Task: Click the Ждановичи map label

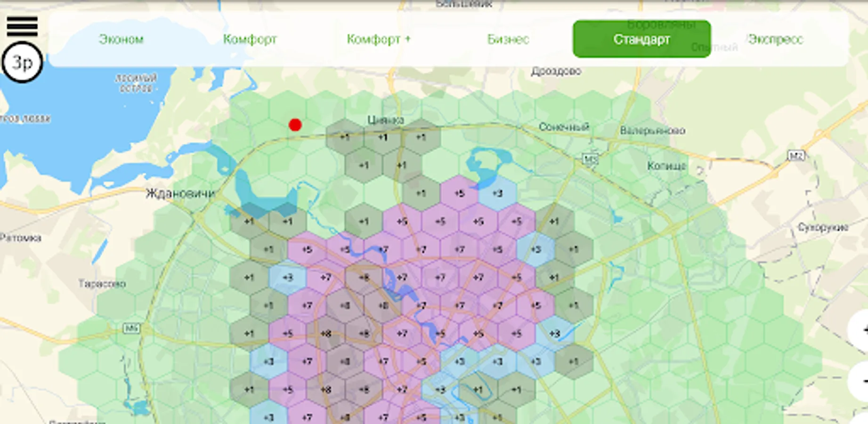Action: 180,194
